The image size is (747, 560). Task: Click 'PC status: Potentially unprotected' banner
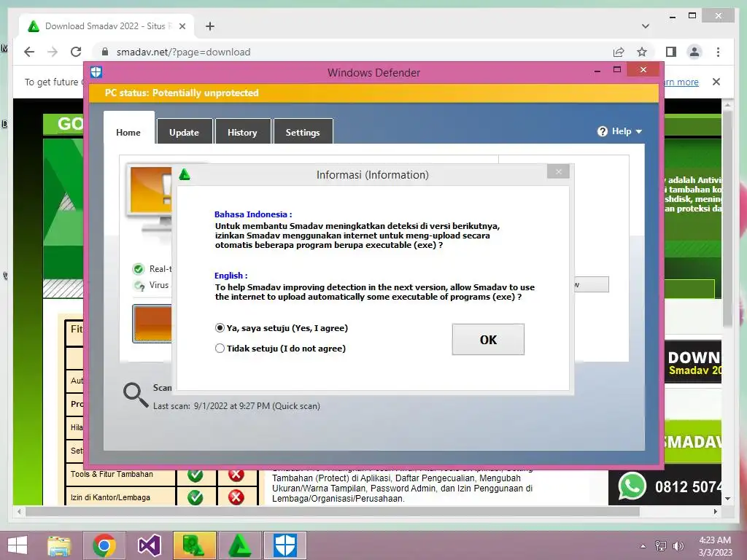pyautogui.click(x=373, y=93)
